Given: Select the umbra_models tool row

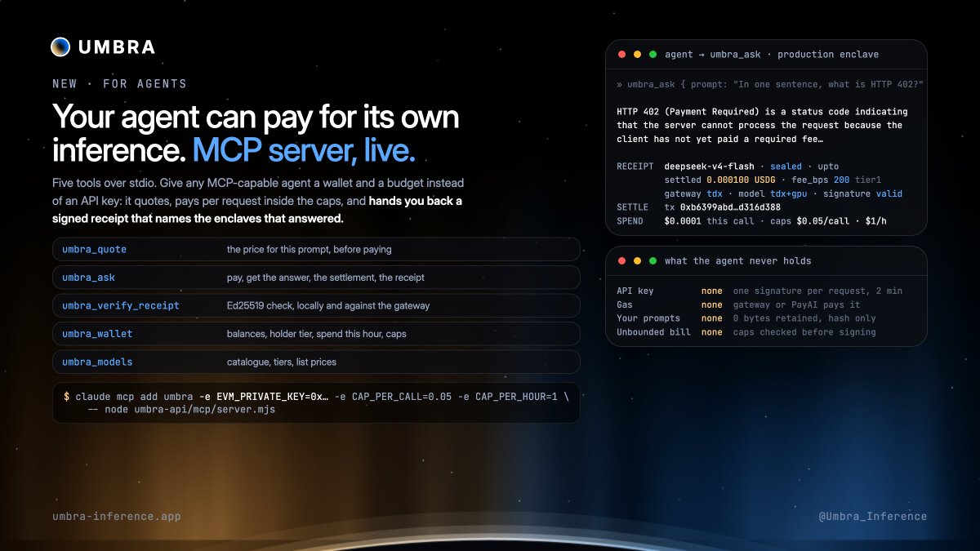Looking at the screenshot, I should pos(316,362).
